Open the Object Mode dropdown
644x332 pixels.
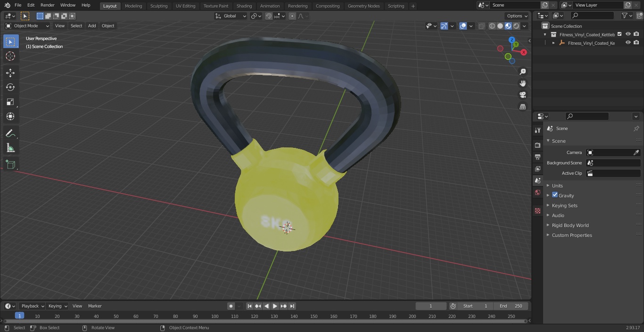click(27, 26)
